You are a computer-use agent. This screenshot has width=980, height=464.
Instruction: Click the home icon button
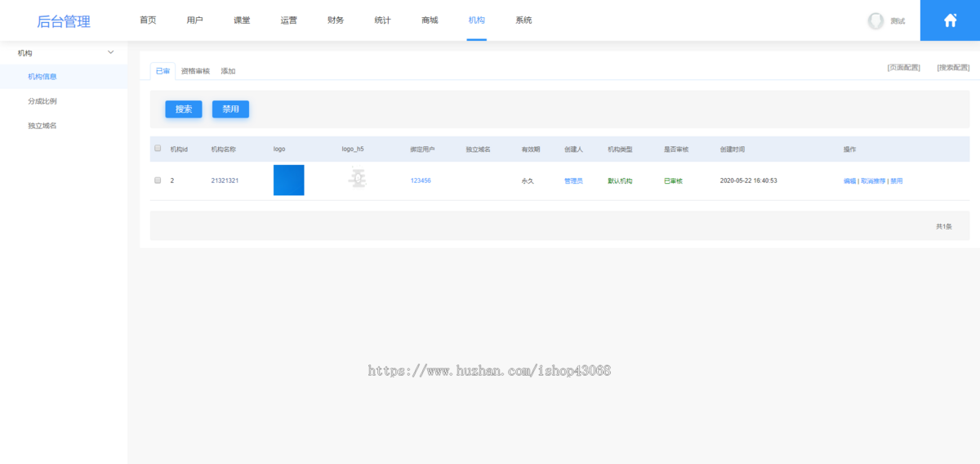(x=950, y=20)
